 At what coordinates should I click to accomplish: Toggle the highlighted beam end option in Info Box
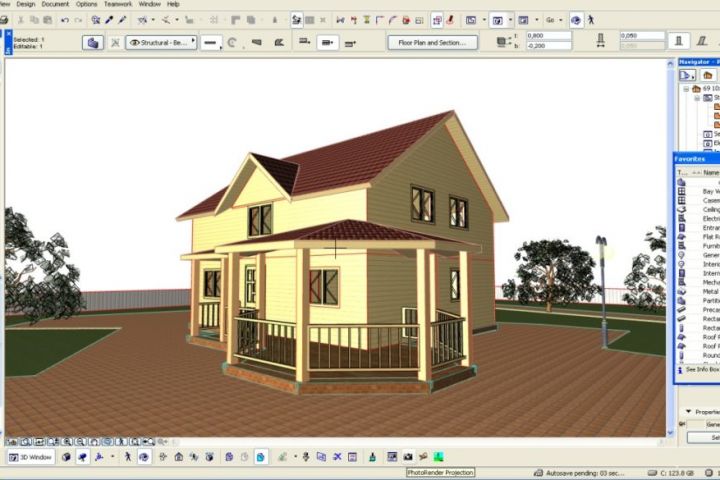point(327,43)
